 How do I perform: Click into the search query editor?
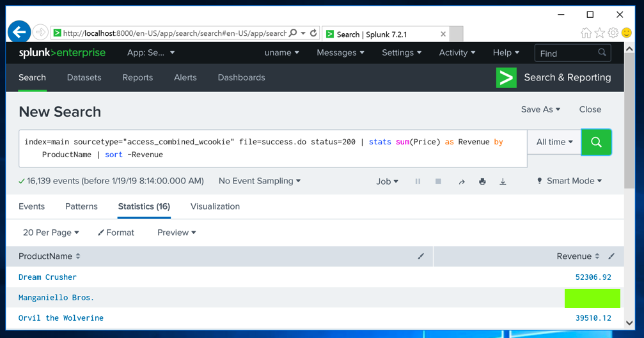point(273,148)
